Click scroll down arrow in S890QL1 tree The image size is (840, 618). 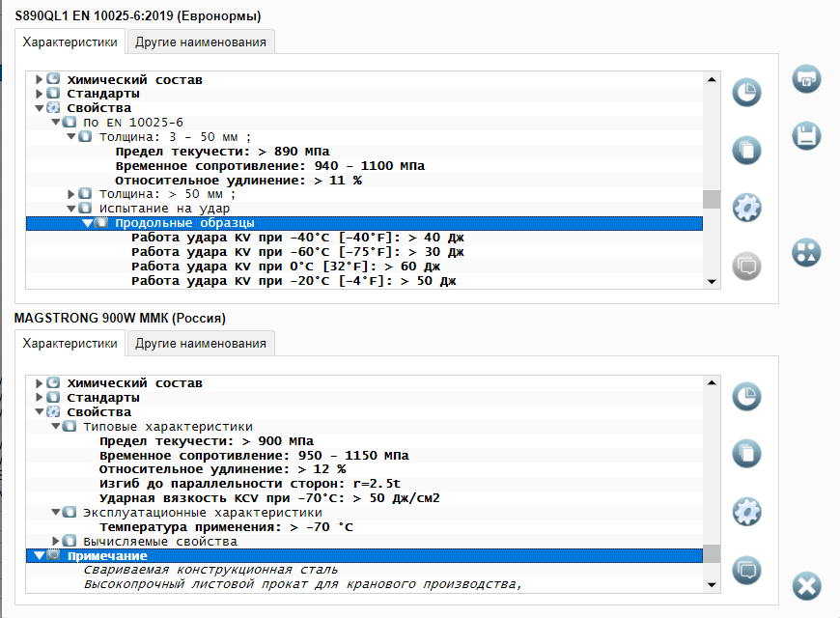coord(712,281)
